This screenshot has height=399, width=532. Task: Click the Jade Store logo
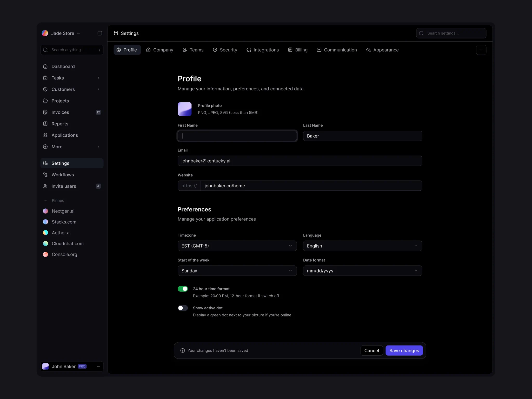pos(45,33)
